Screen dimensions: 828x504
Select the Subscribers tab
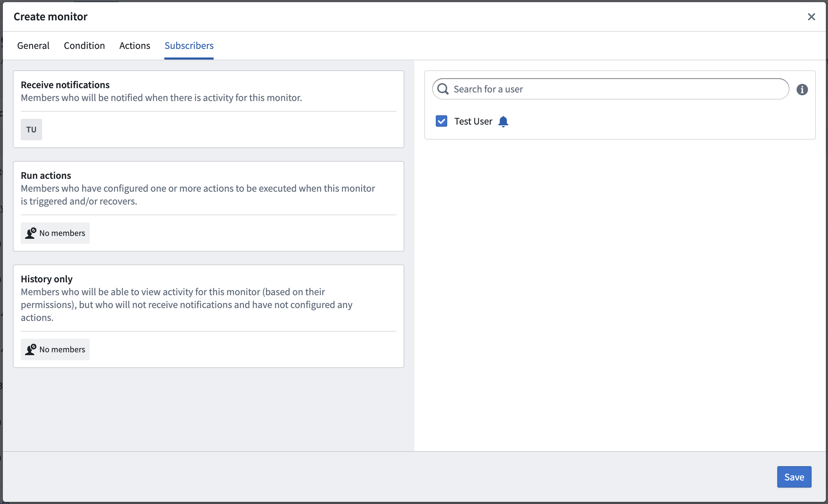pyautogui.click(x=189, y=46)
